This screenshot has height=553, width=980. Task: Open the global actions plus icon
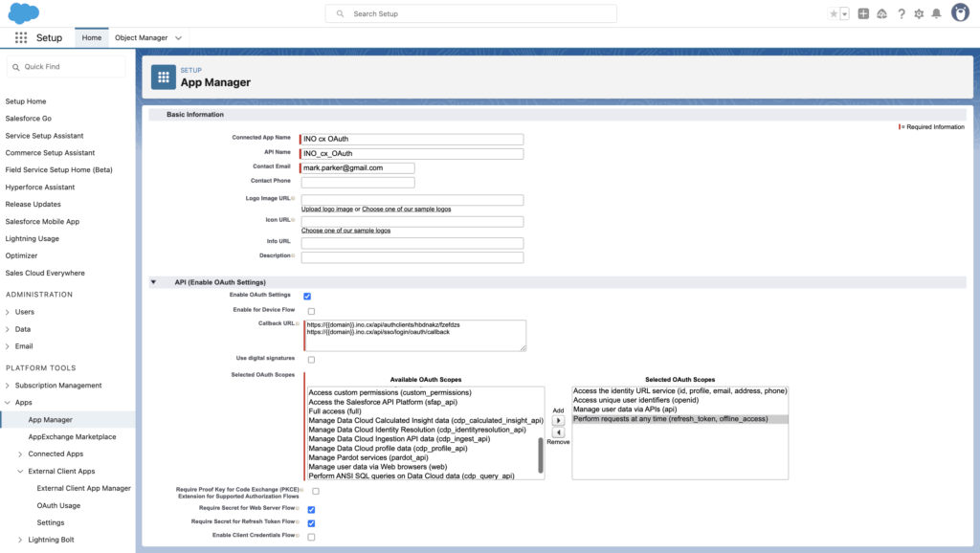point(864,13)
